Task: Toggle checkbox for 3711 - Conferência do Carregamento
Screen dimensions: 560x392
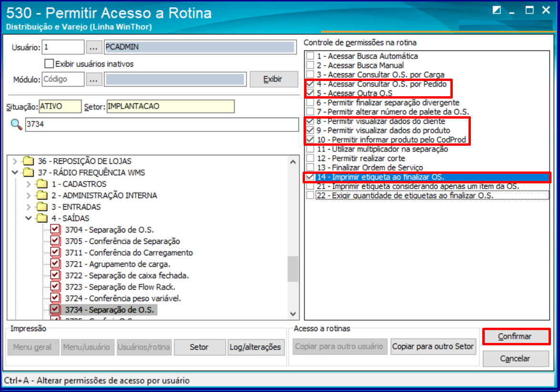Action: tap(55, 252)
